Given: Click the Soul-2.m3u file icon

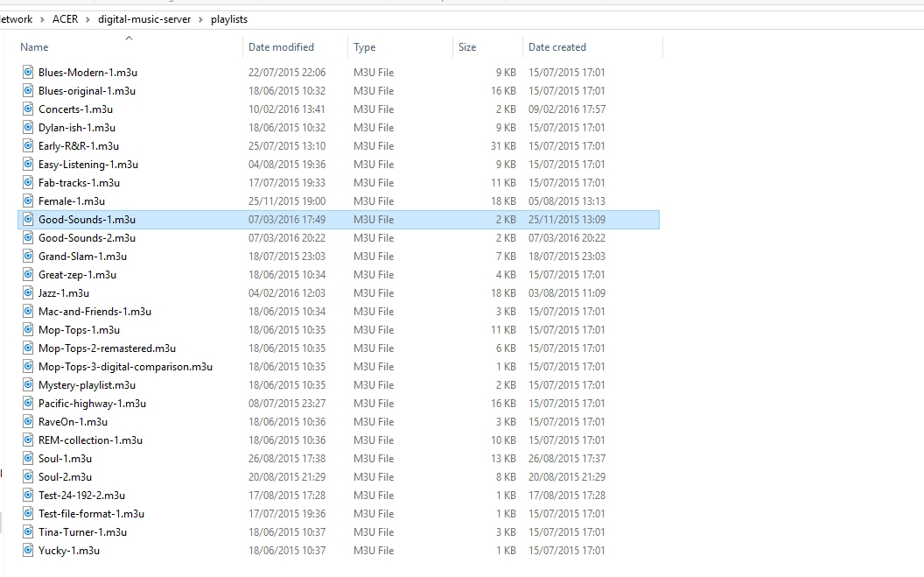Looking at the screenshot, I should point(27,476).
